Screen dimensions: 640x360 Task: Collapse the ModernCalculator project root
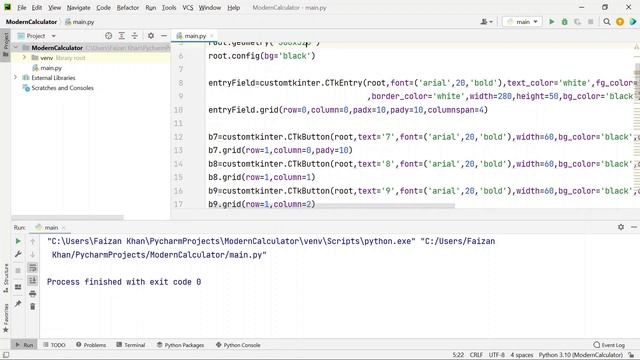(x=16, y=48)
